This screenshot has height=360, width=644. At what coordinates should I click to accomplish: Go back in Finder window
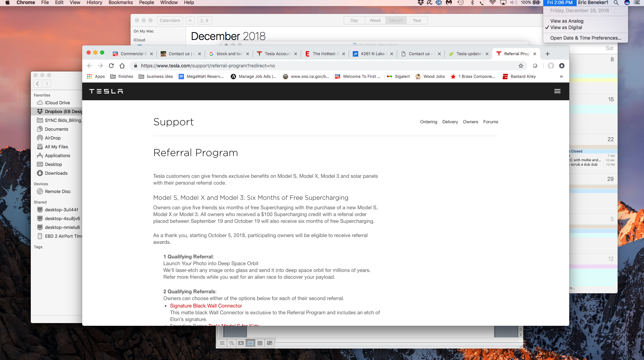pyautogui.click(x=38, y=84)
